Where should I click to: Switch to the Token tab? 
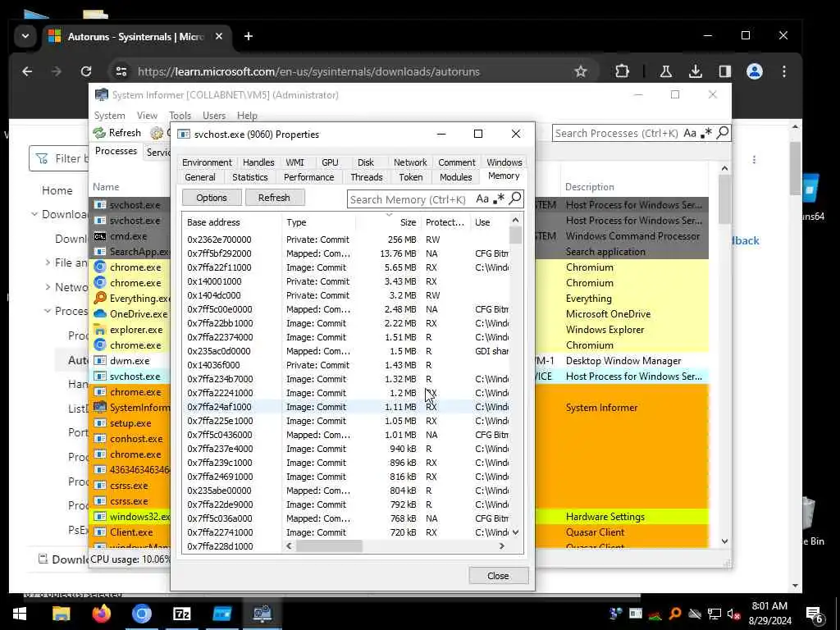coord(411,177)
